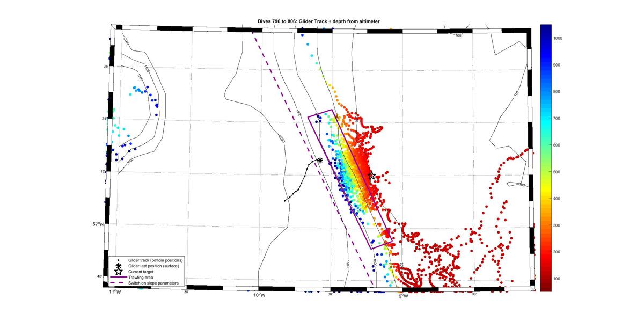Viewport: 644px width, 328px height.
Task: Select legend entry 'Glider last position (surface)'
Action: (153, 266)
